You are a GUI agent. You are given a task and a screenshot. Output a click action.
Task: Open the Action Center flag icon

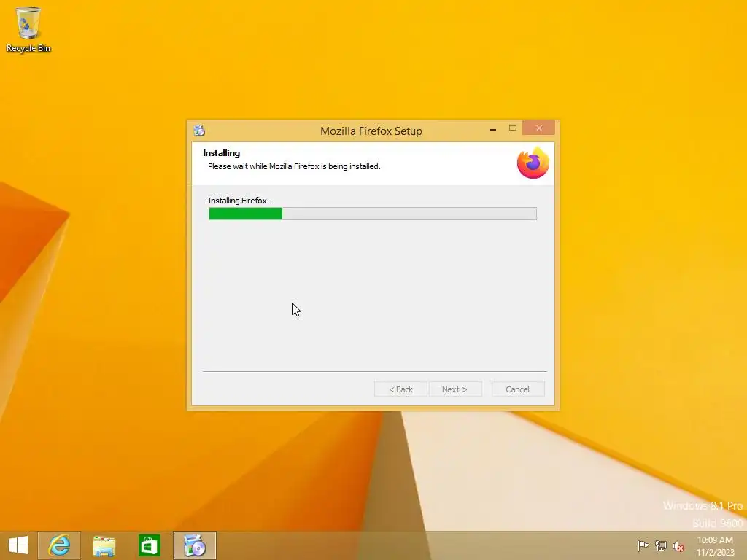tap(643, 545)
